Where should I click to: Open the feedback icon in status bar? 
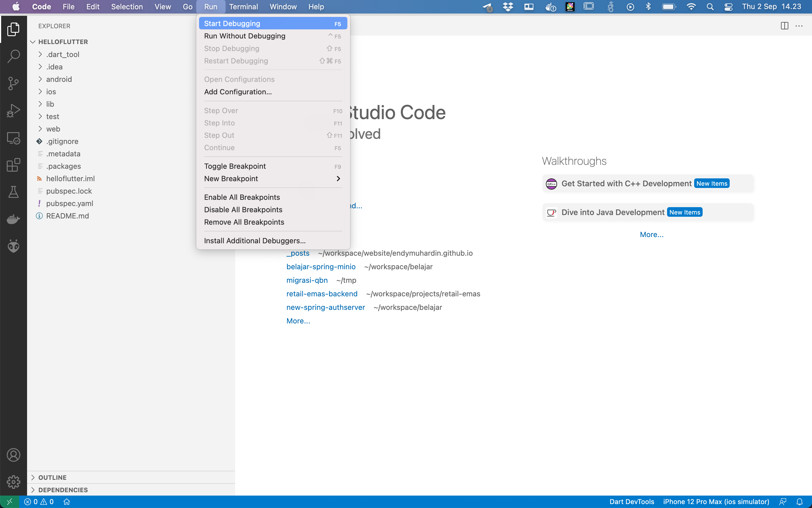click(x=783, y=502)
